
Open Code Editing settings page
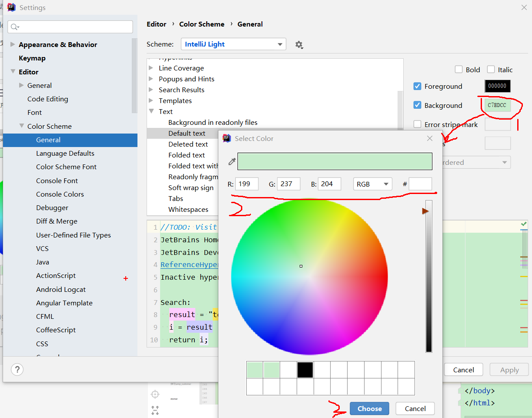48,99
